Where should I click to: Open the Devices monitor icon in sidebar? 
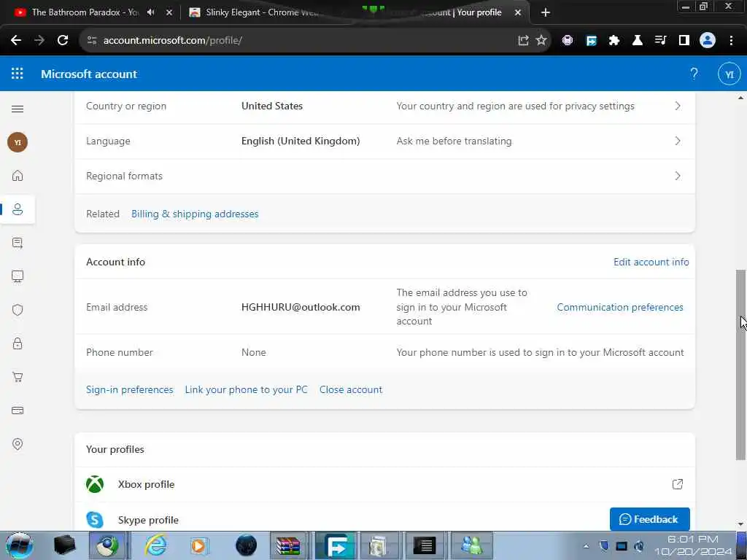click(x=18, y=276)
